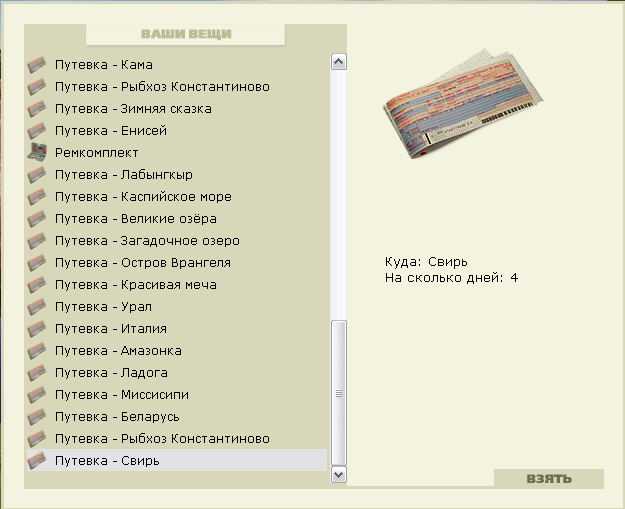
Task: Click the ticket icon beside Путевка - Зимняя сказка
Action: [37, 108]
